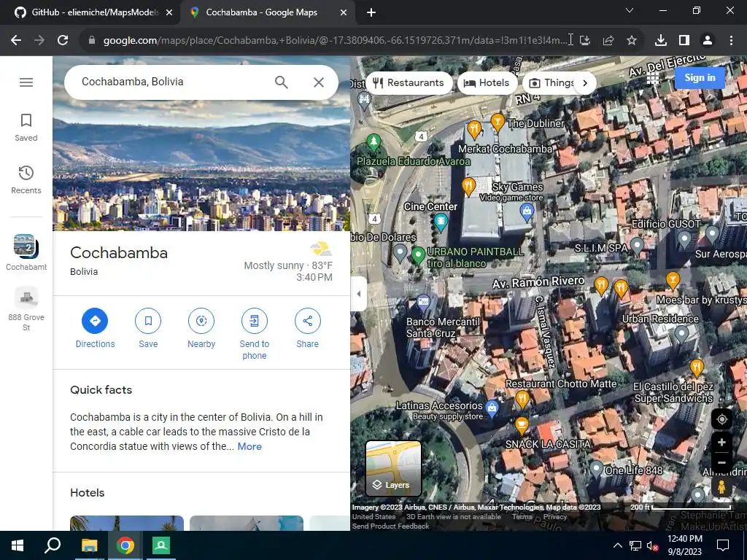
Task: Select the Merkat Cochabamba restaurant pin
Action: pos(474,129)
